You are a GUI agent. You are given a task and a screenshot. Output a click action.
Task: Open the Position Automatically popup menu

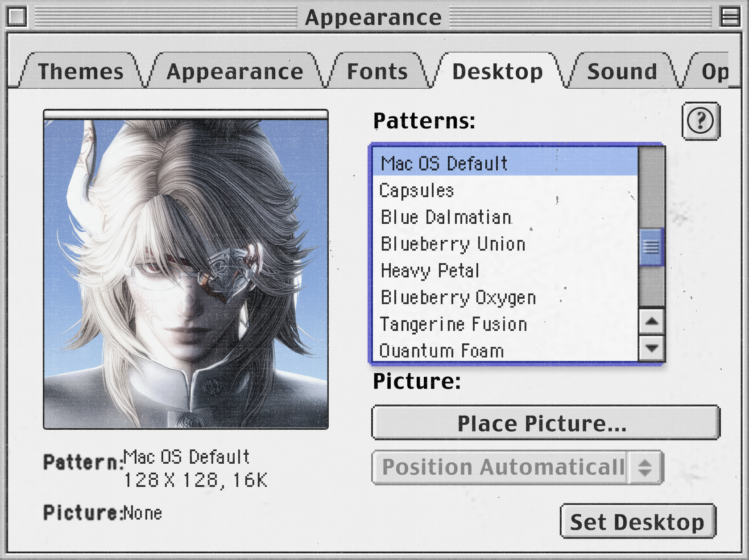[517, 467]
